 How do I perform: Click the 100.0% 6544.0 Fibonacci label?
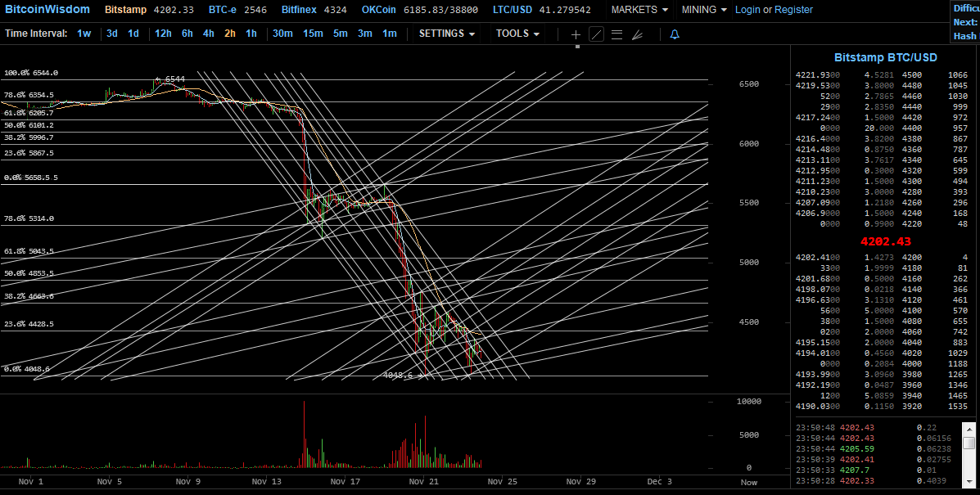click(31, 73)
